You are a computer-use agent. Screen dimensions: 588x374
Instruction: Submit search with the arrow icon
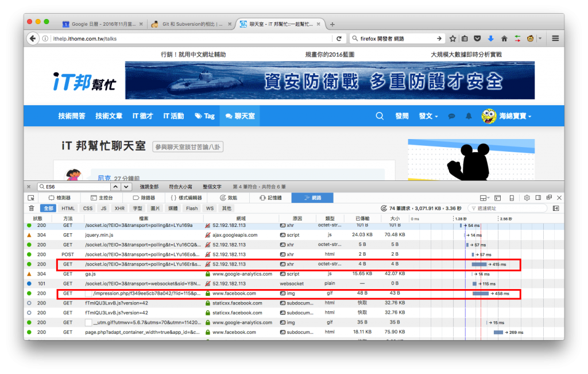439,38
